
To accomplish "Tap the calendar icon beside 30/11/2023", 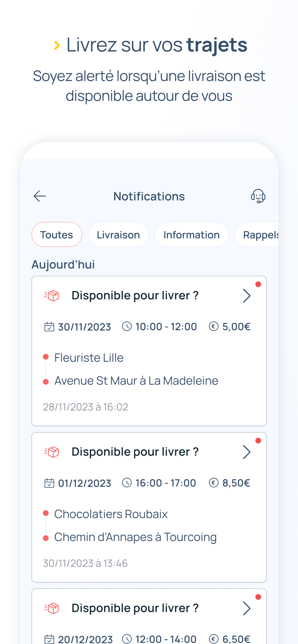I will [x=49, y=327].
